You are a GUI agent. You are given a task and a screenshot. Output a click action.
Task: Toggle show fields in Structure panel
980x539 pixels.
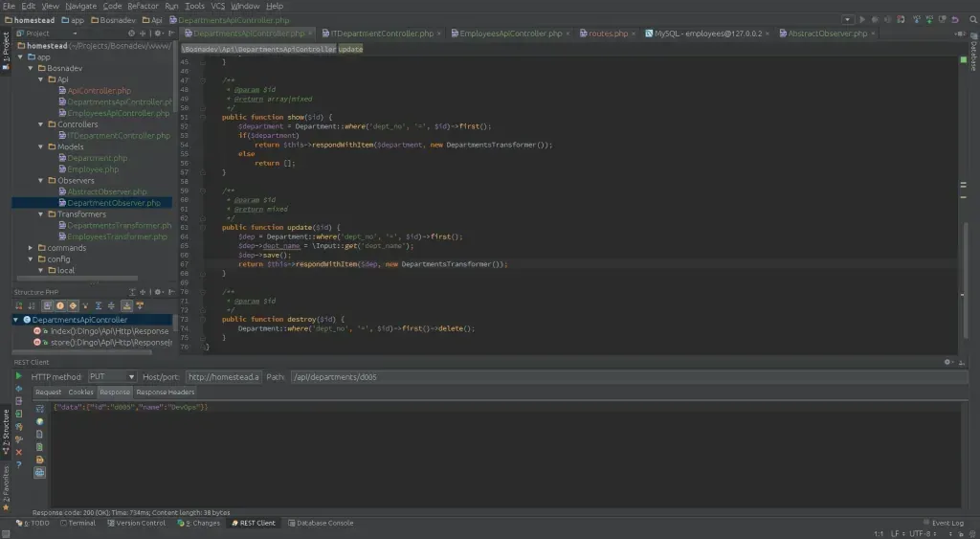(60, 305)
